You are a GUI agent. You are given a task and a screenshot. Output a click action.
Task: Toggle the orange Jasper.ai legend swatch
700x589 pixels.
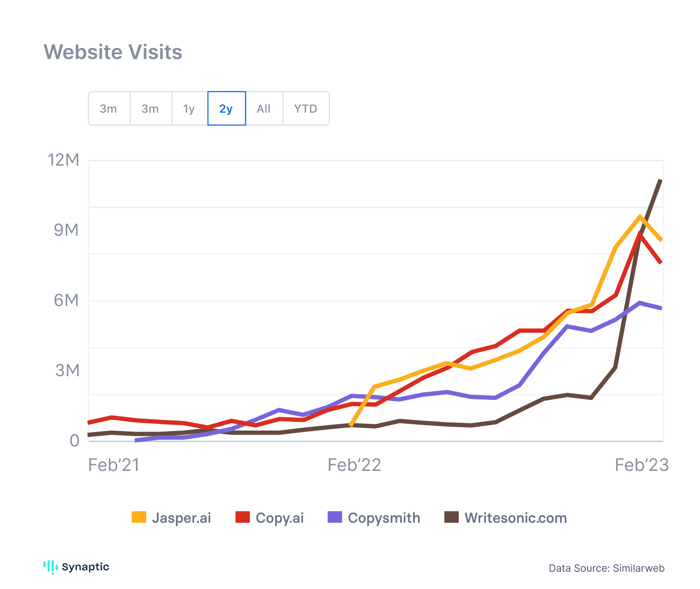pos(139,517)
